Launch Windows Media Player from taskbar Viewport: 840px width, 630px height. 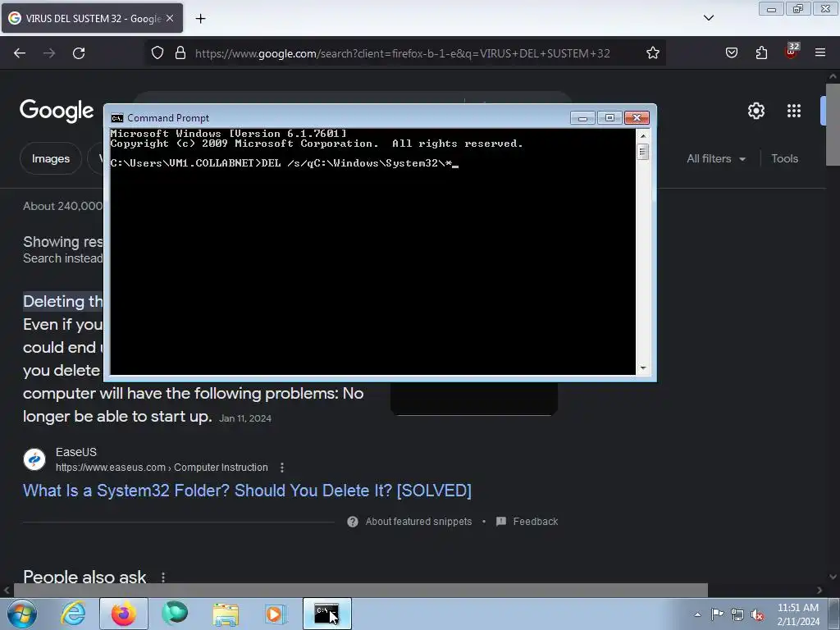pos(276,614)
